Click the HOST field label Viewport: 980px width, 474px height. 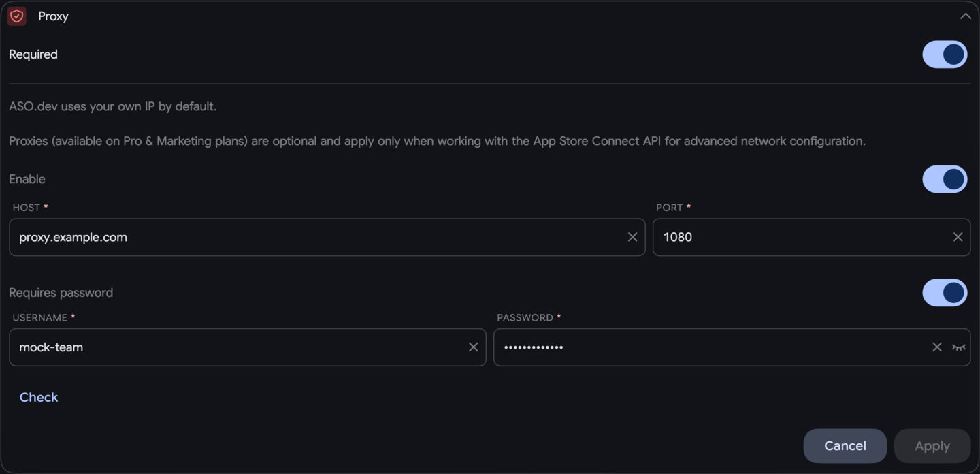click(30, 207)
